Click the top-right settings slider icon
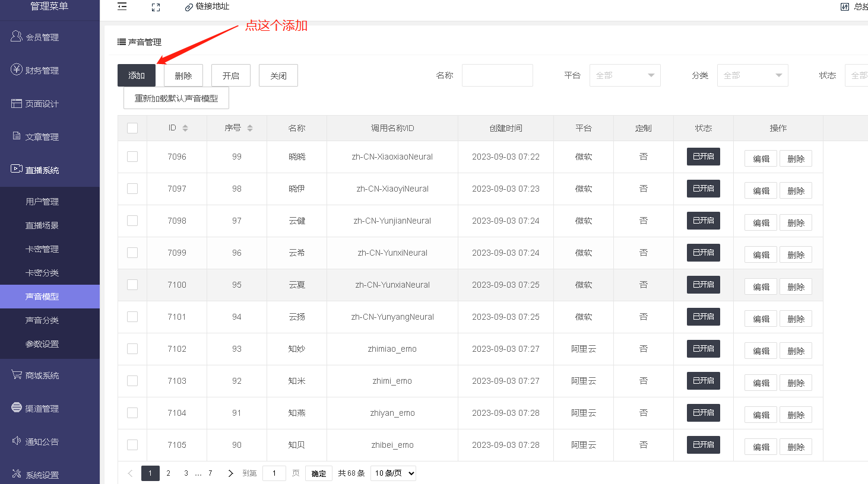Image resolution: width=868 pixels, height=484 pixels. pos(845,7)
